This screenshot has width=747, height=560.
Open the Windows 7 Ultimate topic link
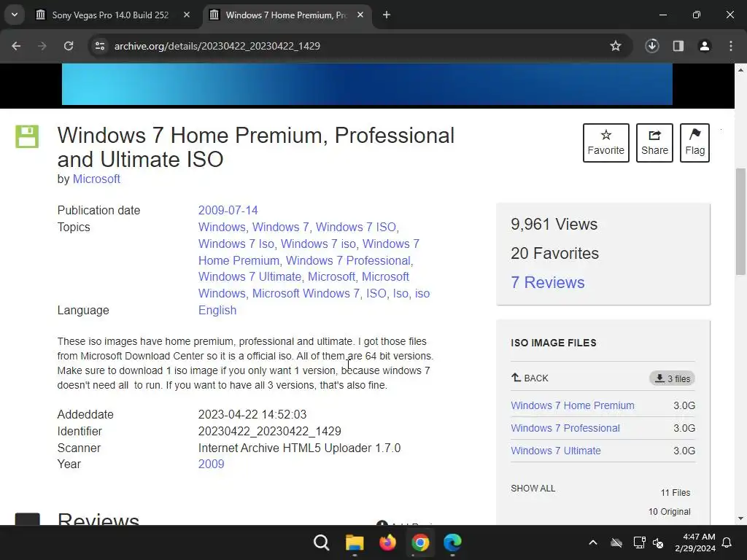[249, 276]
